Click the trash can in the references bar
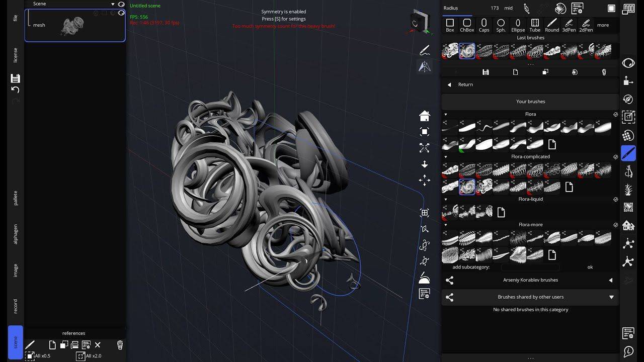644x362 pixels. coord(120,345)
